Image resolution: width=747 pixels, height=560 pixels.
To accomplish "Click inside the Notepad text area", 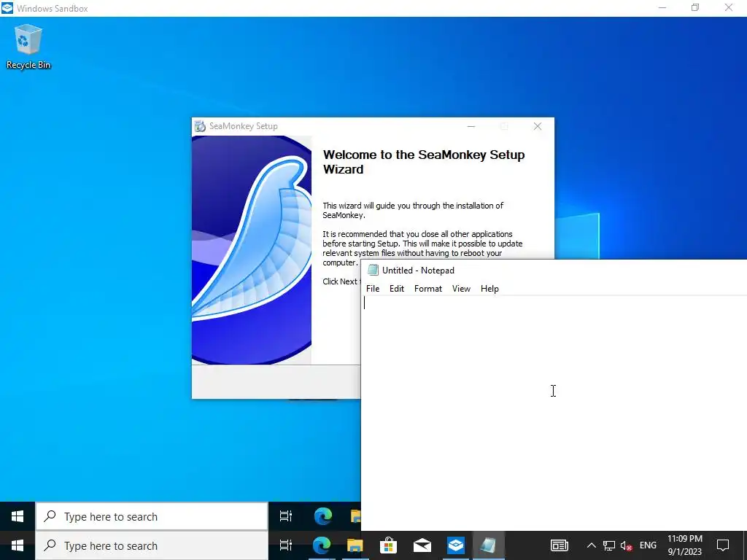I will pyautogui.click(x=554, y=412).
